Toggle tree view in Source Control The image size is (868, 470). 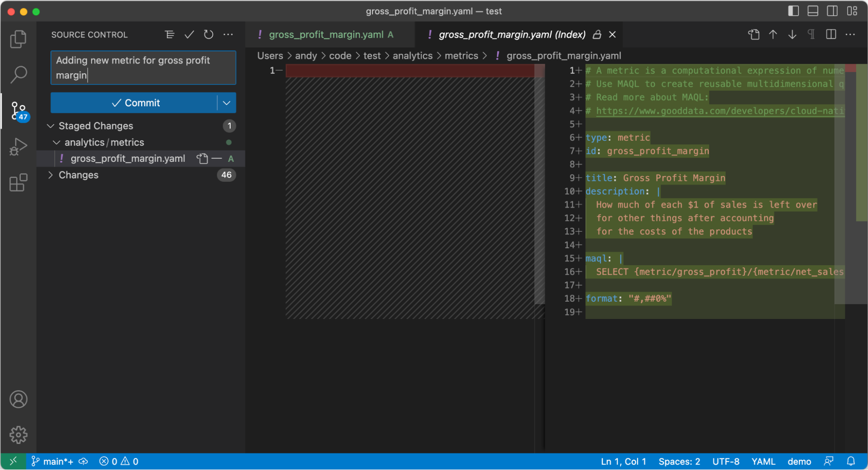(x=169, y=34)
